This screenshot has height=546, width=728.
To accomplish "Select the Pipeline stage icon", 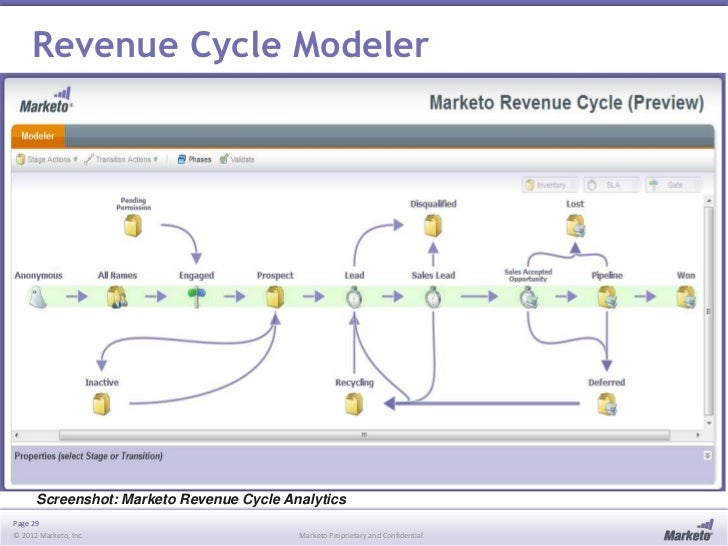I will (x=607, y=297).
